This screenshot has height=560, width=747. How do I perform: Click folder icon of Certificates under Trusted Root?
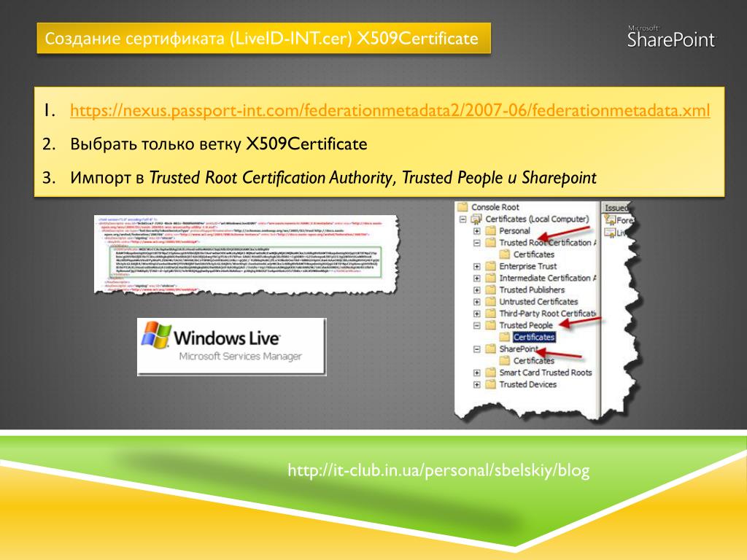coord(505,254)
